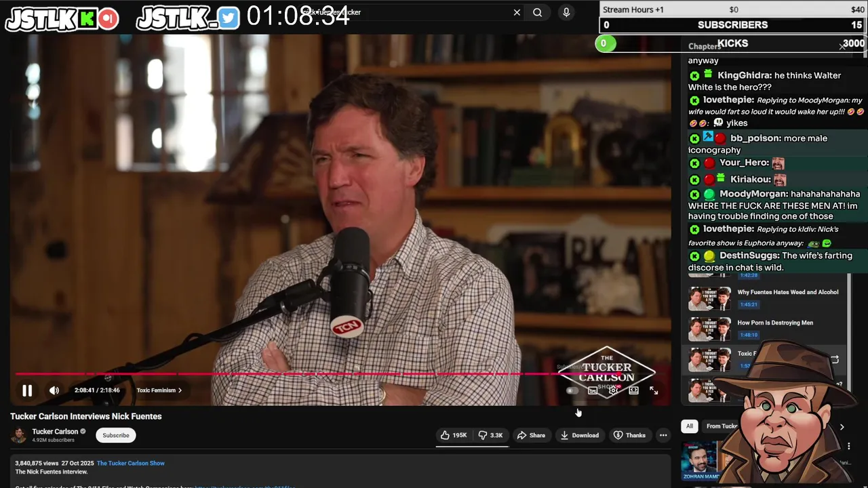
Task: Click the 1:45:21 chapter timestamp
Action: point(749,304)
